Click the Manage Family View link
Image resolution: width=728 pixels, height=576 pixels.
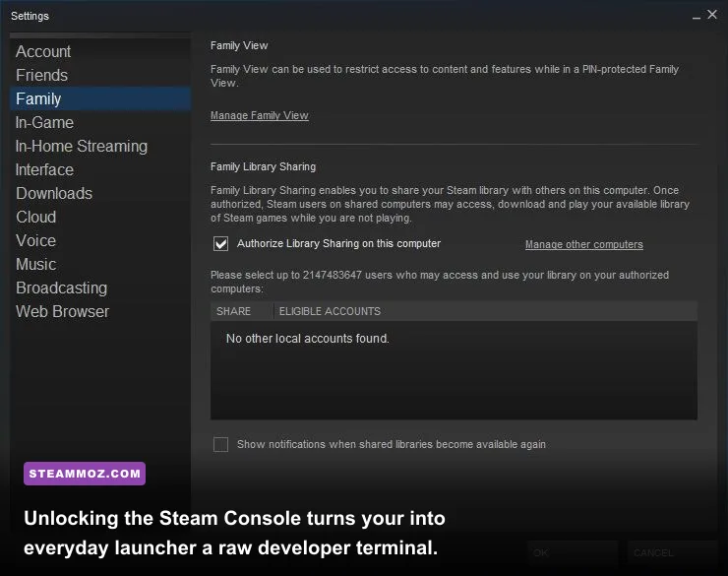(x=259, y=115)
